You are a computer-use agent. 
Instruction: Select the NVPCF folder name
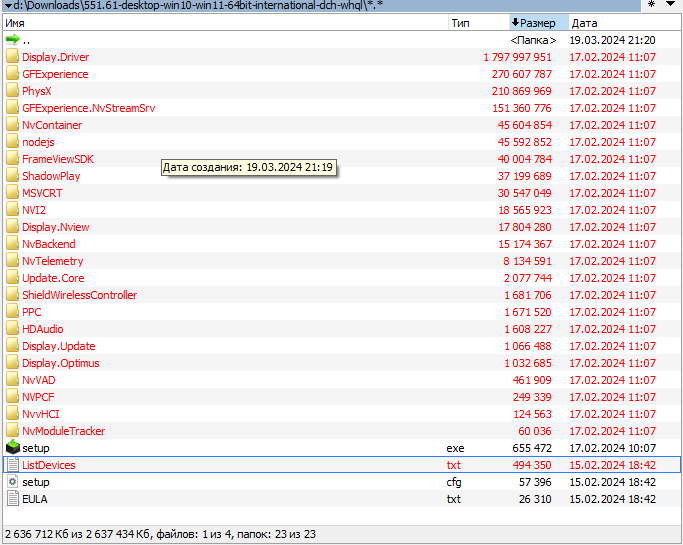pyautogui.click(x=38, y=397)
